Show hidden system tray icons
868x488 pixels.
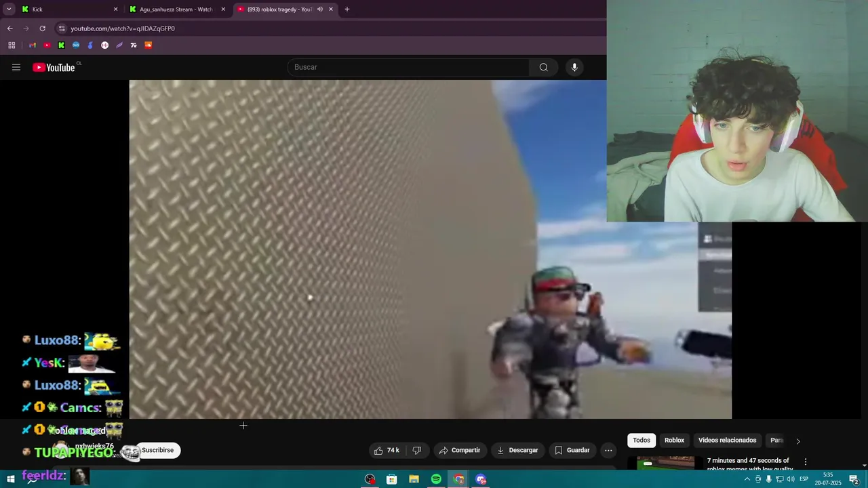coord(747,479)
